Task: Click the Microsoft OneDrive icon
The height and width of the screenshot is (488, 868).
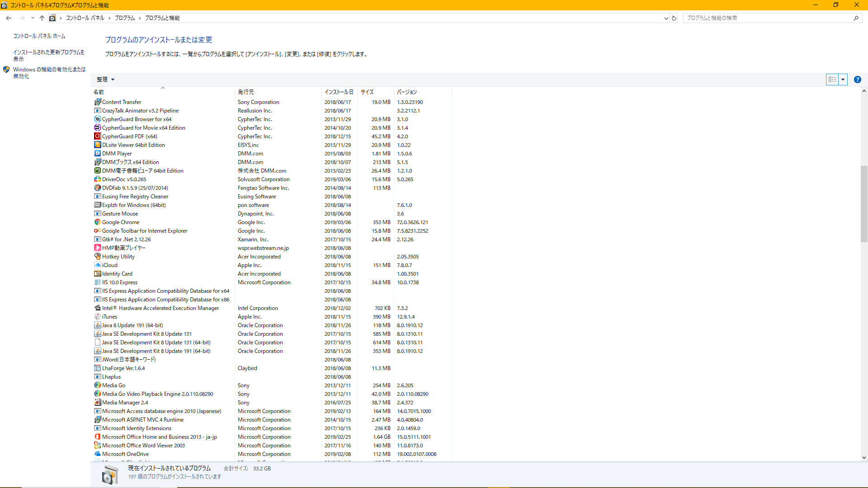Action: [97, 454]
